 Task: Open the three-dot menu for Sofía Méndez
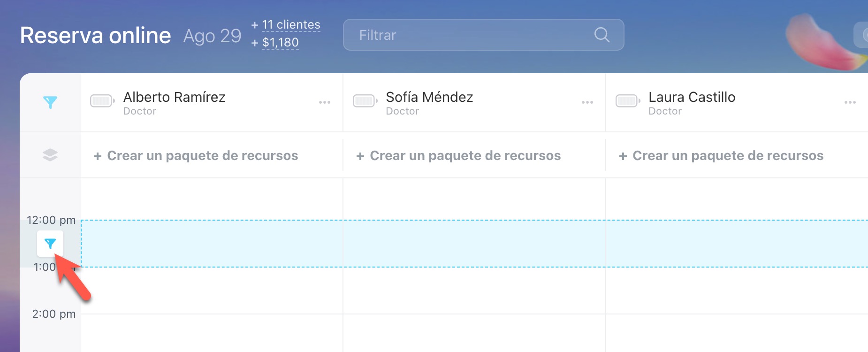point(587,102)
